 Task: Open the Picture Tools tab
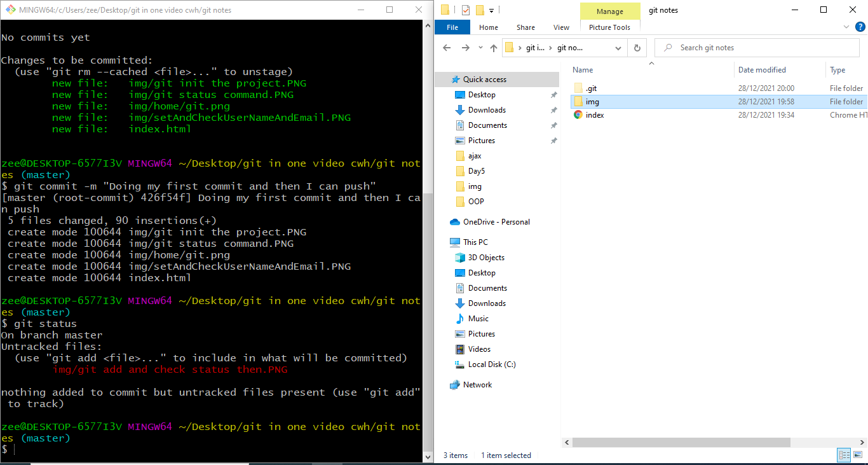(609, 27)
